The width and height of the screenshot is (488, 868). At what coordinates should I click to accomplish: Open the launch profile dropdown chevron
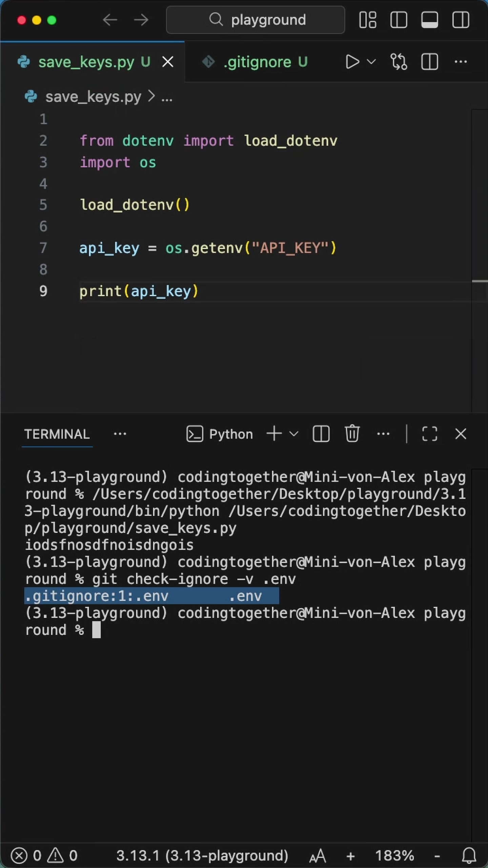[294, 434]
